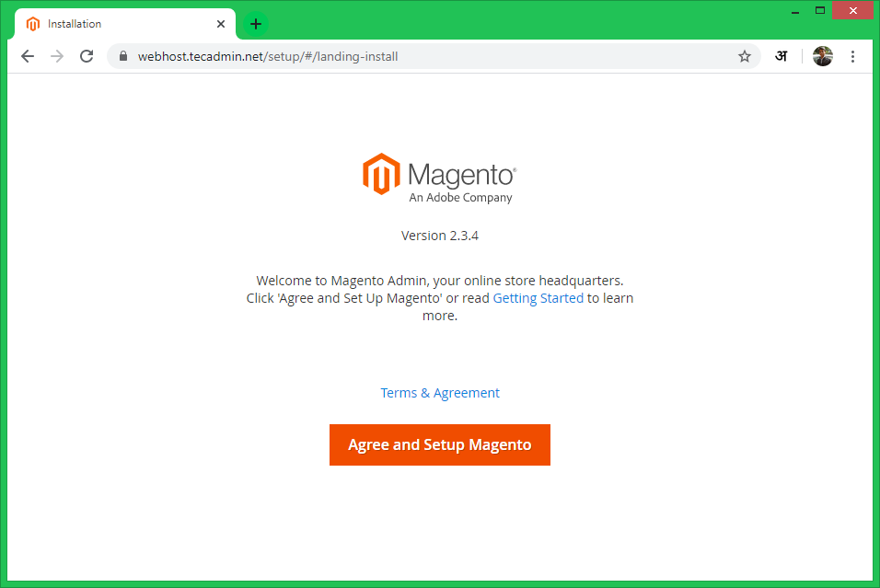Maximize the Chrome window
The image size is (880, 588).
click(819, 10)
